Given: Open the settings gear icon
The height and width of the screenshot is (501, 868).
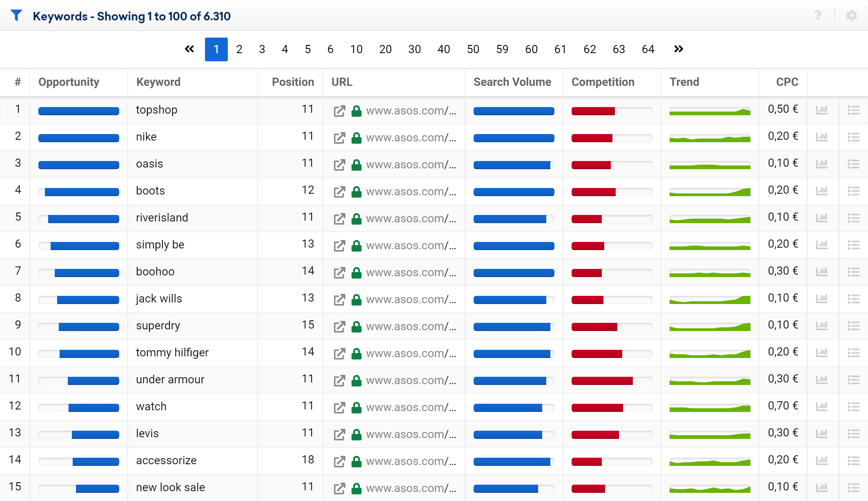Looking at the screenshot, I should pos(851,16).
